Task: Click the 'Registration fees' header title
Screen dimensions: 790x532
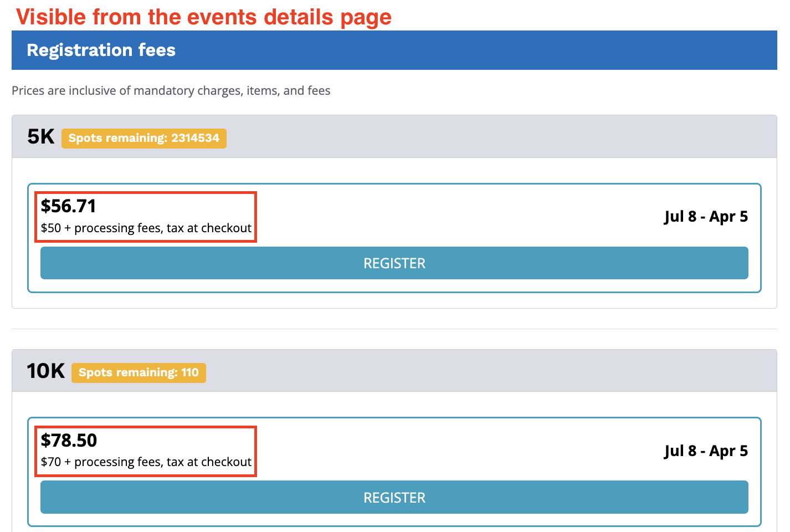Action: coord(101,50)
